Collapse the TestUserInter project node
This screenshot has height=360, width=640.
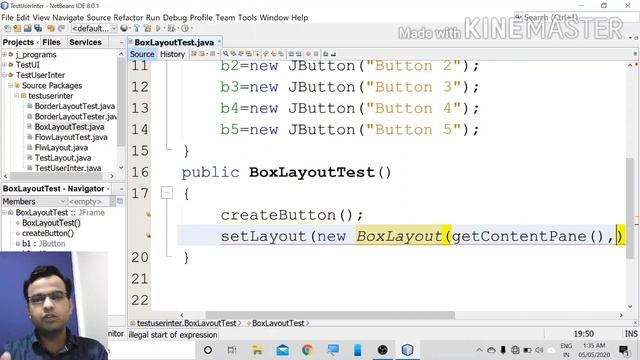point(4,75)
